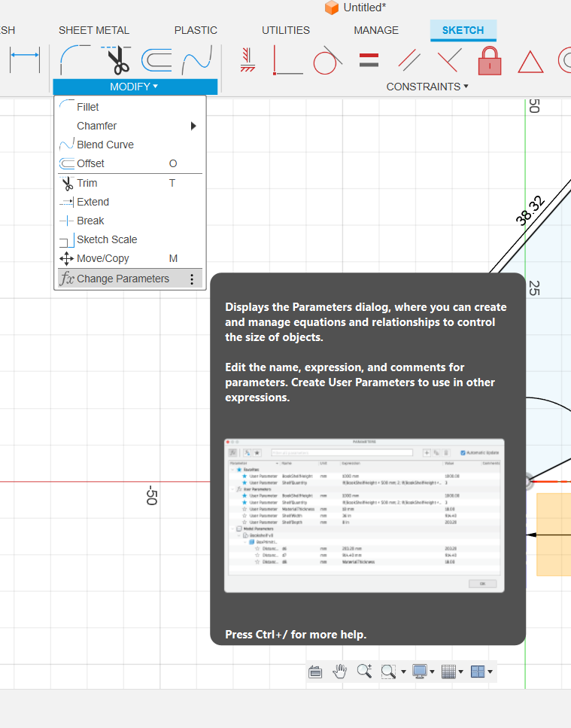Click the Concentric constraint icon
The width and height of the screenshot is (571, 728).
tap(564, 60)
